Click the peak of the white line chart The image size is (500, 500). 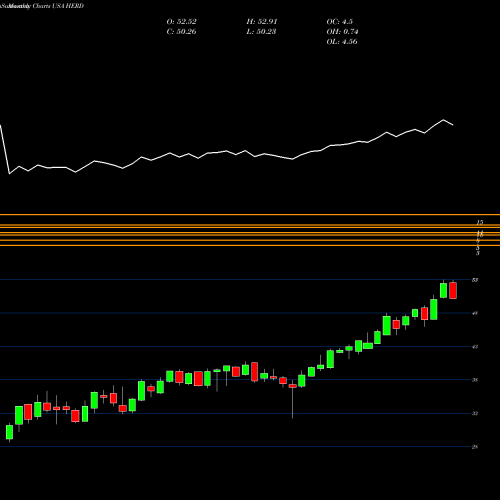(x=444, y=120)
